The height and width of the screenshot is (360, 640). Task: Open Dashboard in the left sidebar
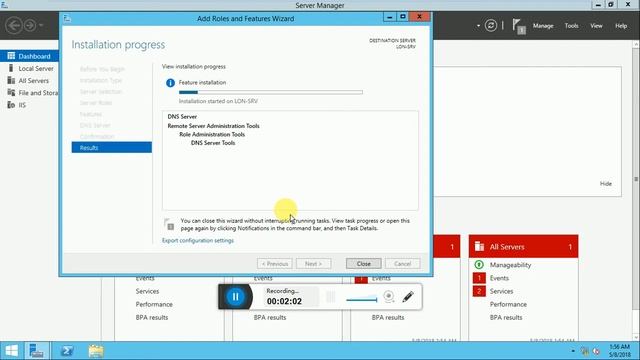[x=29, y=56]
